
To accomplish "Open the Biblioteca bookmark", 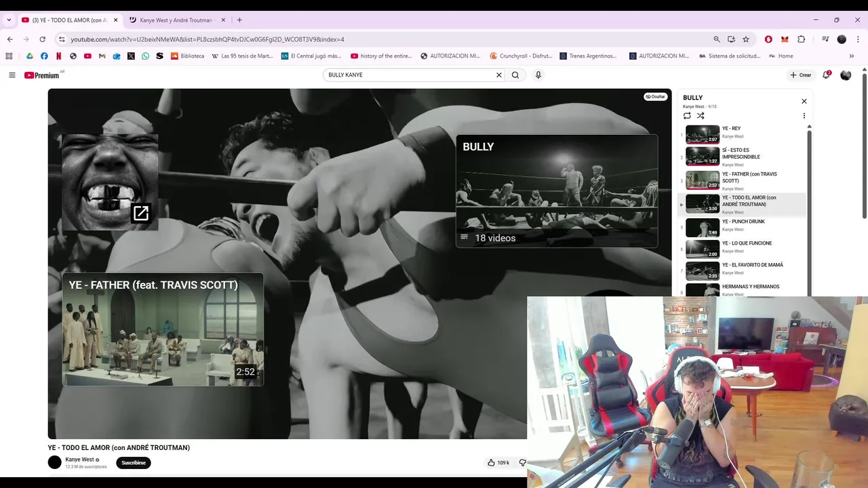I will pyautogui.click(x=187, y=56).
